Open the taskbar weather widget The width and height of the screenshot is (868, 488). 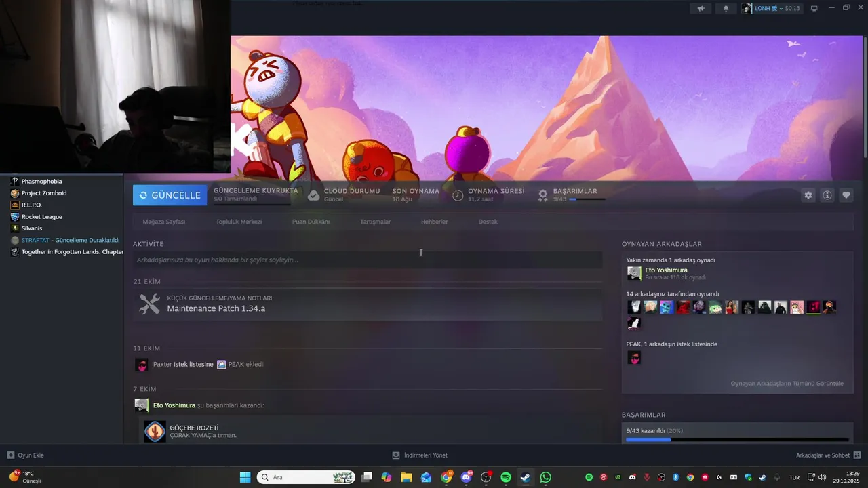click(x=26, y=477)
